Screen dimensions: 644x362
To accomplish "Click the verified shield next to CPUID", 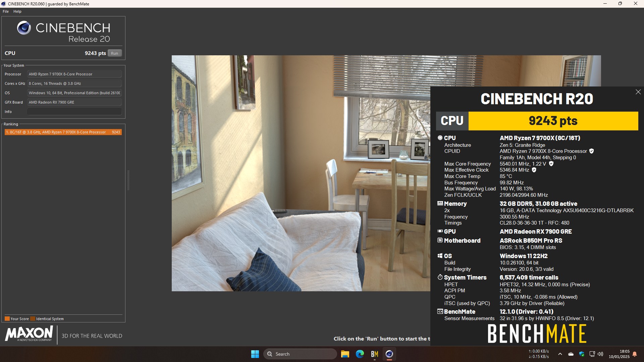I will pos(592,151).
